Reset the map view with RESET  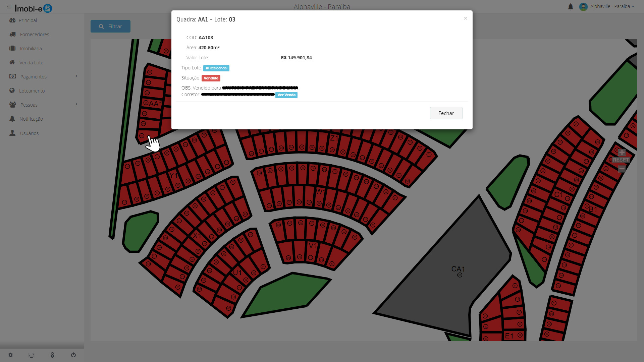coord(621,160)
